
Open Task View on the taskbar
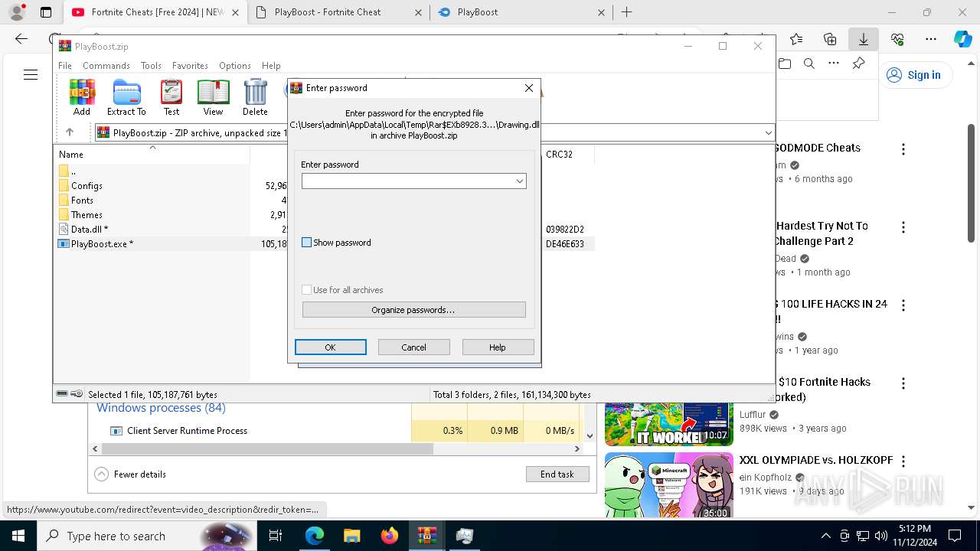coord(276,536)
